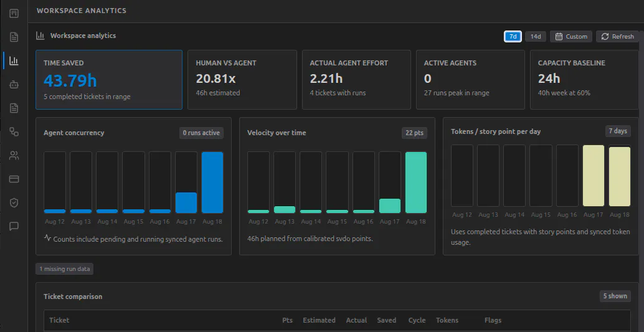Viewport: 644px width, 332px height.
Task: Open the security shield sidebar icon
Action: pyautogui.click(x=14, y=202)
